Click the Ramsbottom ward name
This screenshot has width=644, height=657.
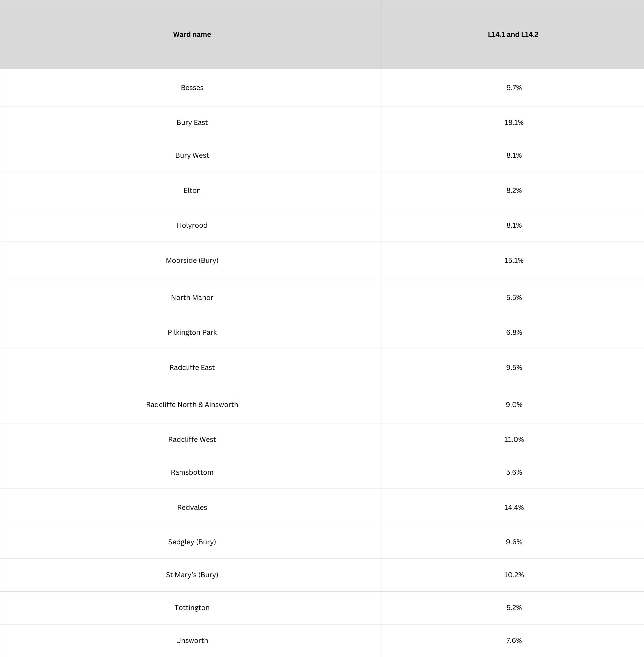pyautogui.click(x=192, y=472)
